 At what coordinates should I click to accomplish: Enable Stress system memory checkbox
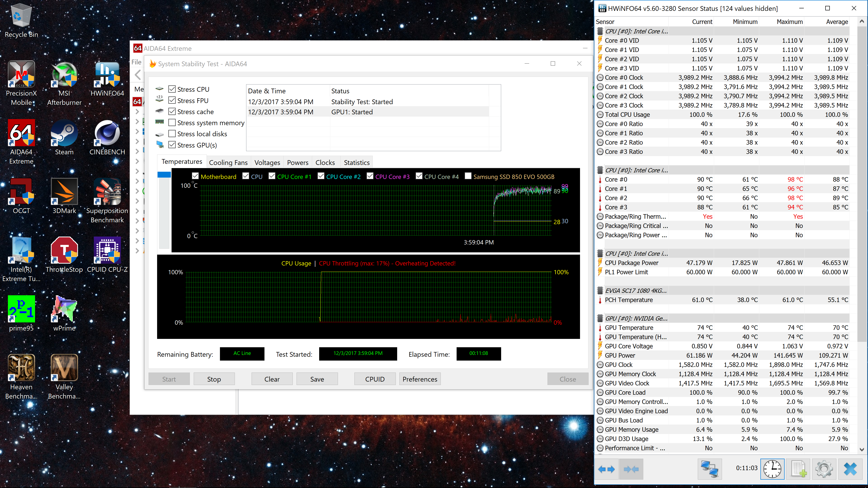172,123
